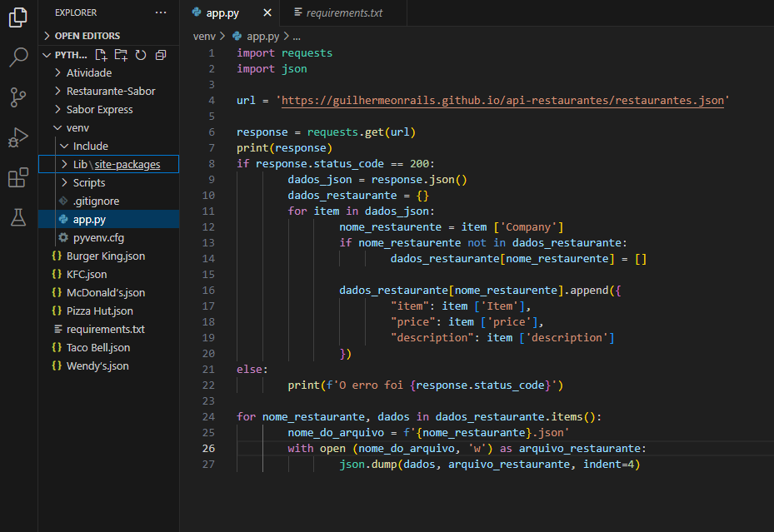The height and width of the screenshot is (532, 774).
Task: Click the app.py breadcrumb segment
Action: (x=262, y=36)
